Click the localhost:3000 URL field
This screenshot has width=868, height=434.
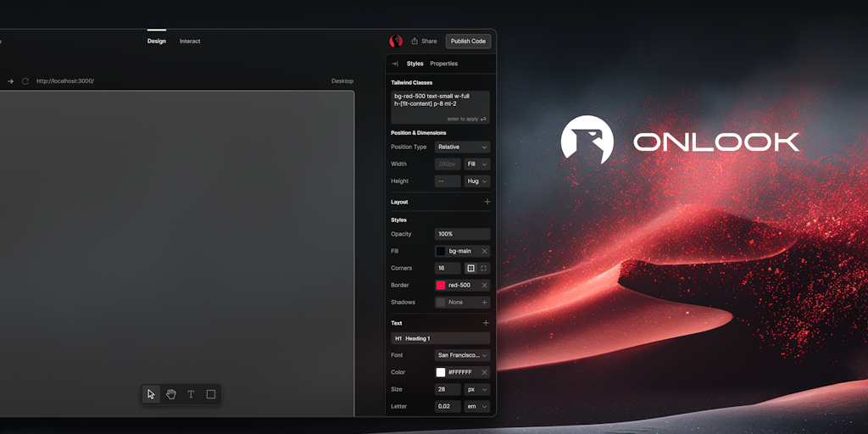[x=65, y=81]
